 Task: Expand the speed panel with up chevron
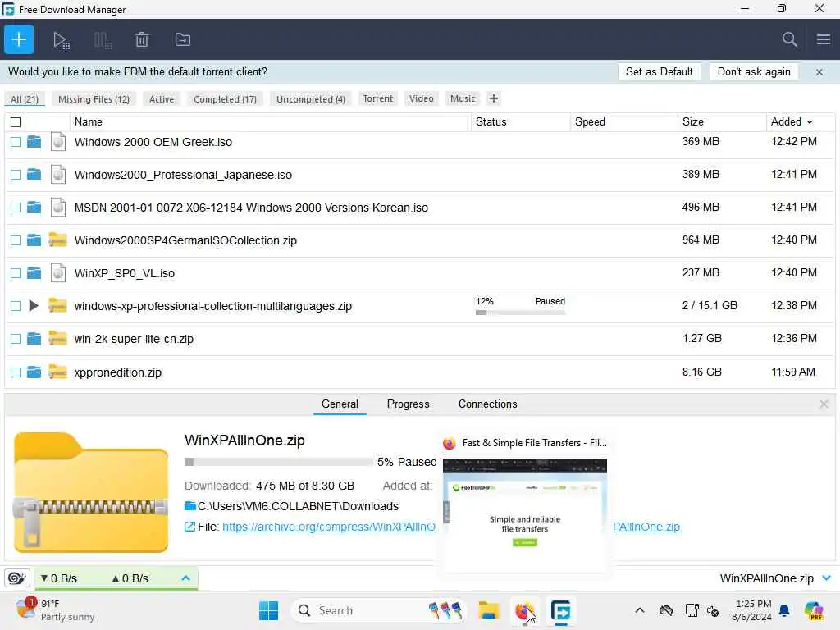coord(185,578)
